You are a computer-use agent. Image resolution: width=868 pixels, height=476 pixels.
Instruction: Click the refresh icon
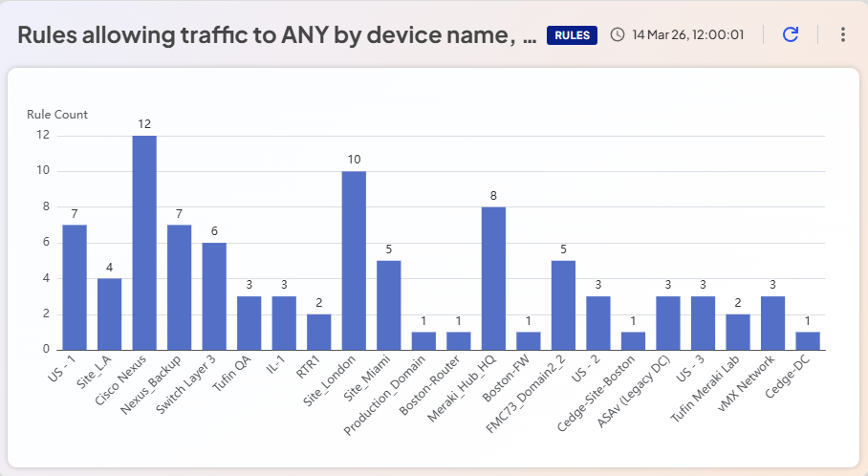click(x=791, y=34)
